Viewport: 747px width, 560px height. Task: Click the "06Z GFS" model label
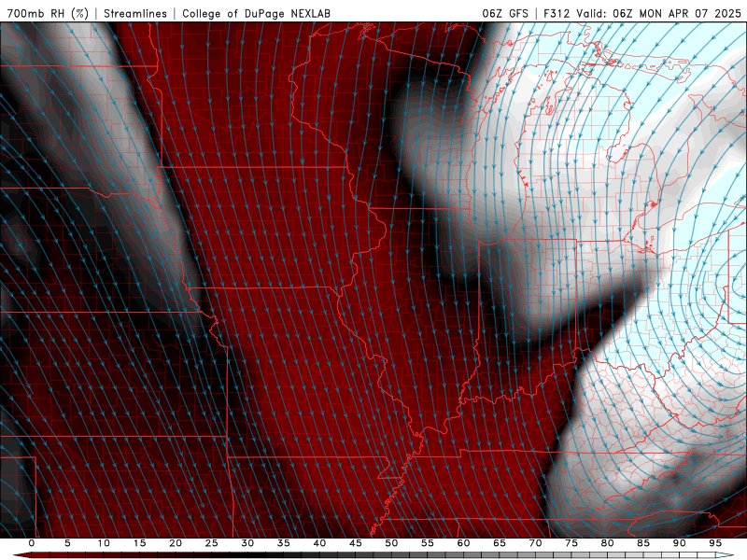click(x=505, y=13)
